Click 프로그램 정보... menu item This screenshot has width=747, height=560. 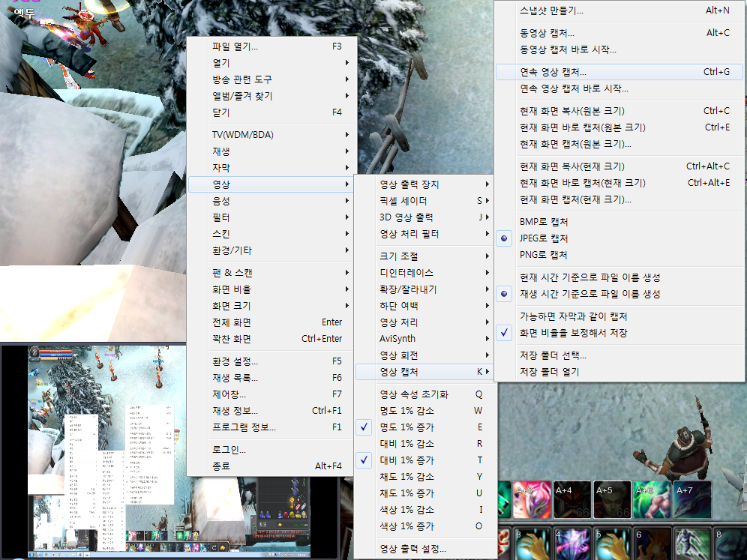(x=271, y=427)
